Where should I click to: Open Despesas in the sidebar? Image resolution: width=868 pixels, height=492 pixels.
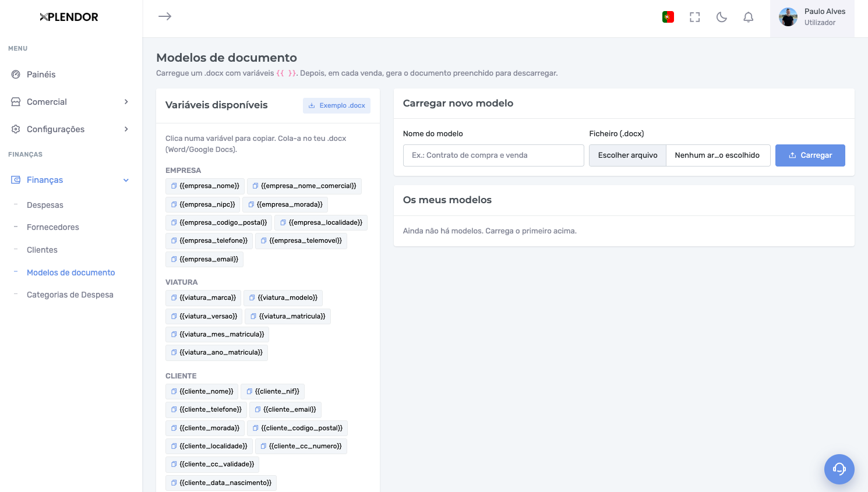coord(45,205)
